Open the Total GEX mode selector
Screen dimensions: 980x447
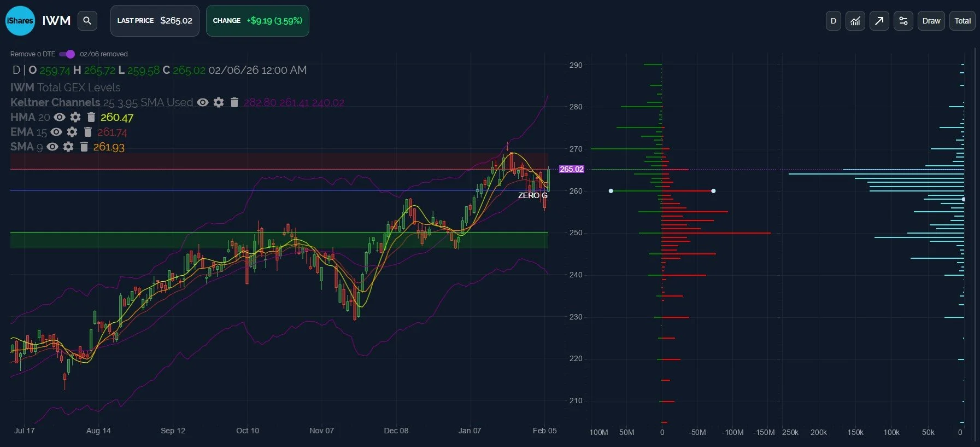click(x=963, y=21)
